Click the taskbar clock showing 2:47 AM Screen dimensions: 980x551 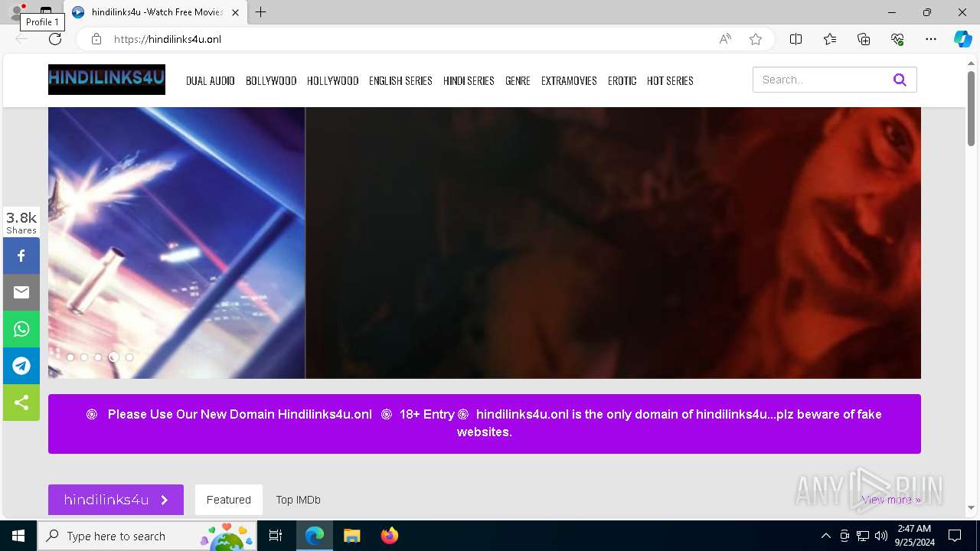(913, 536)
